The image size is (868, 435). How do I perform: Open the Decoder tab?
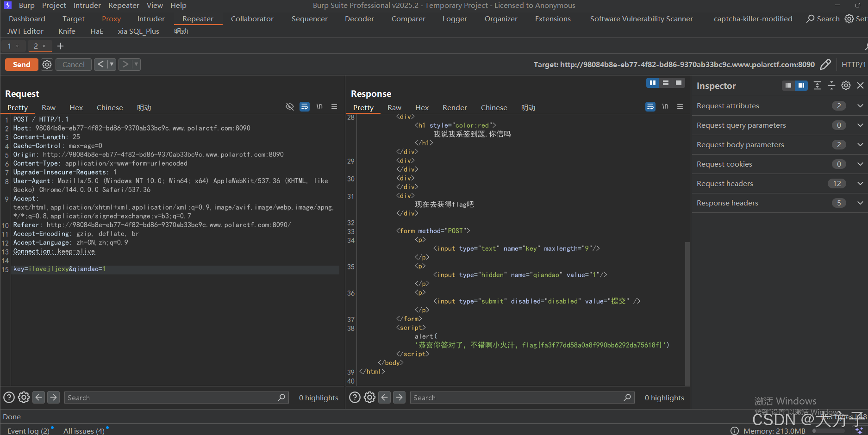click(359, 19)
